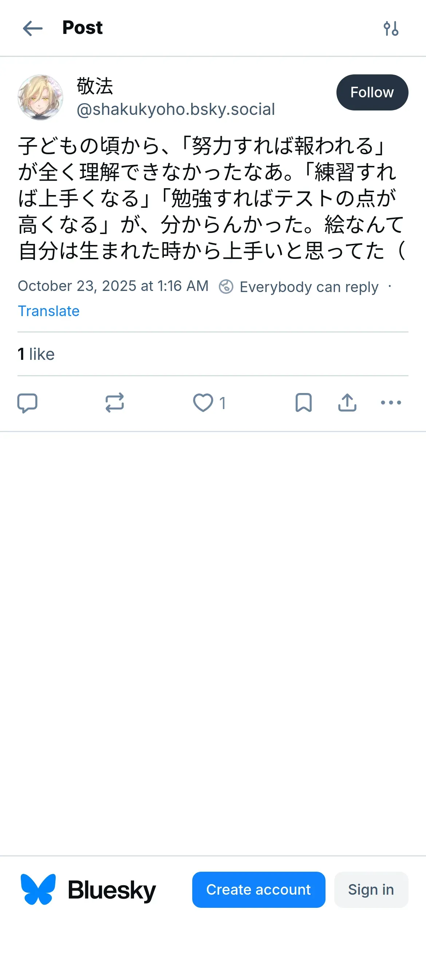
Task: Click the display name 敬法
Action: pyautogui.click(x=95, y=86)
